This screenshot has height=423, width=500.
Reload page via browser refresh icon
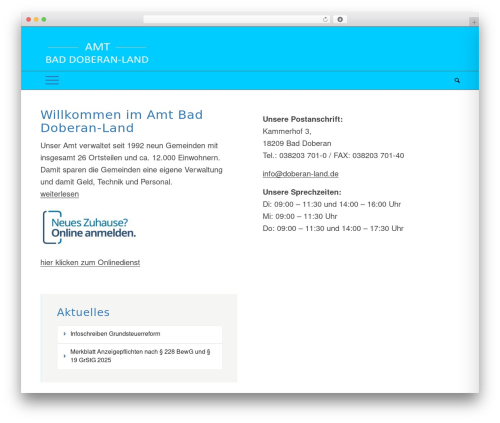click(x=325, y=19)
